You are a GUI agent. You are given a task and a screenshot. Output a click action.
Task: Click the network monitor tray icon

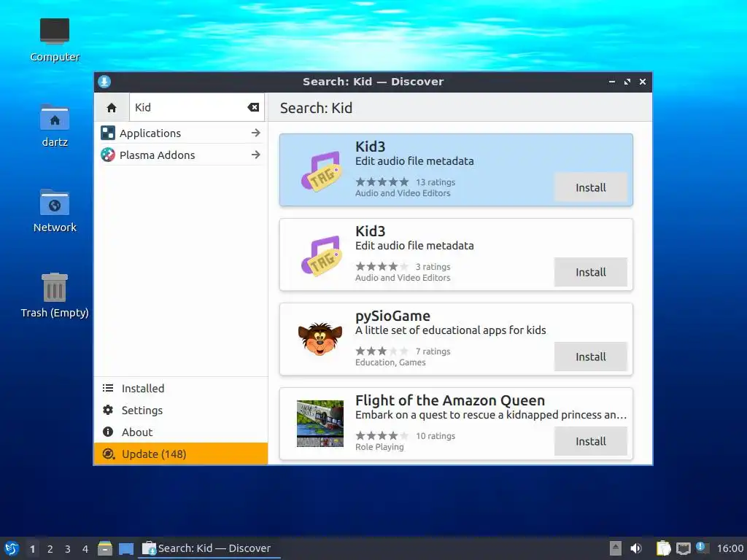tap(683, 548)
